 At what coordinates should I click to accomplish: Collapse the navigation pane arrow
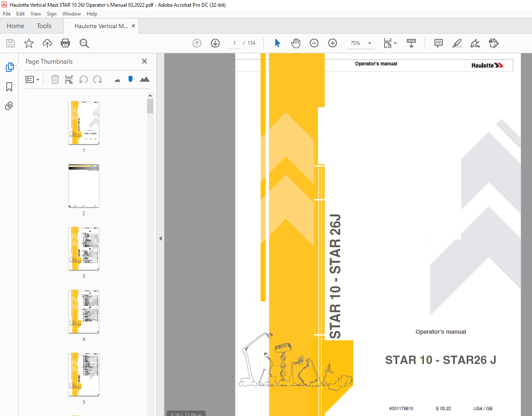[160, 238]
